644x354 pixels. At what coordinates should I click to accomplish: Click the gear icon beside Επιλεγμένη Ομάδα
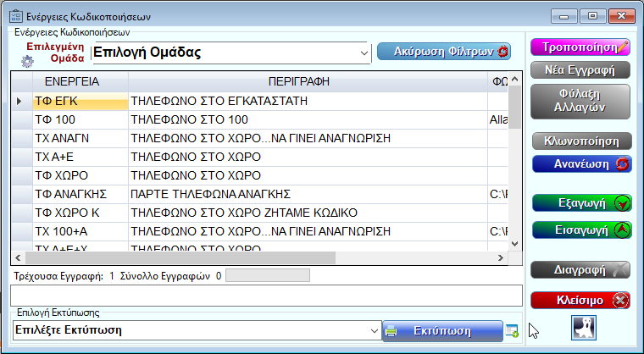[x=27, y=61]
